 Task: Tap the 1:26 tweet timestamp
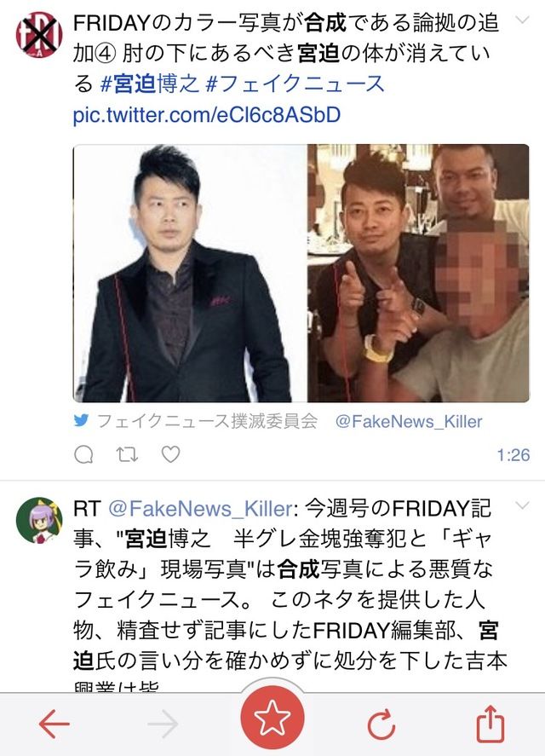pyautogui.click(x=513, y=455)
